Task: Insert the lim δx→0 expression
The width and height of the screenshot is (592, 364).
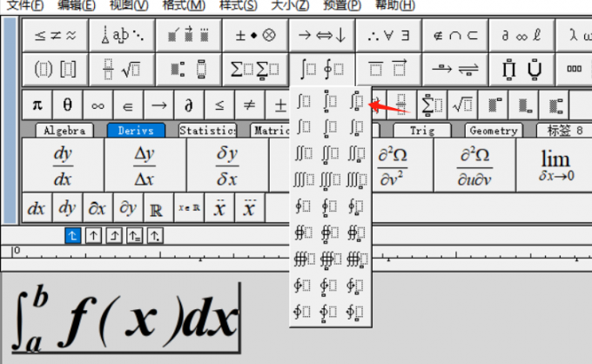Action: click(x=555, y=165)
